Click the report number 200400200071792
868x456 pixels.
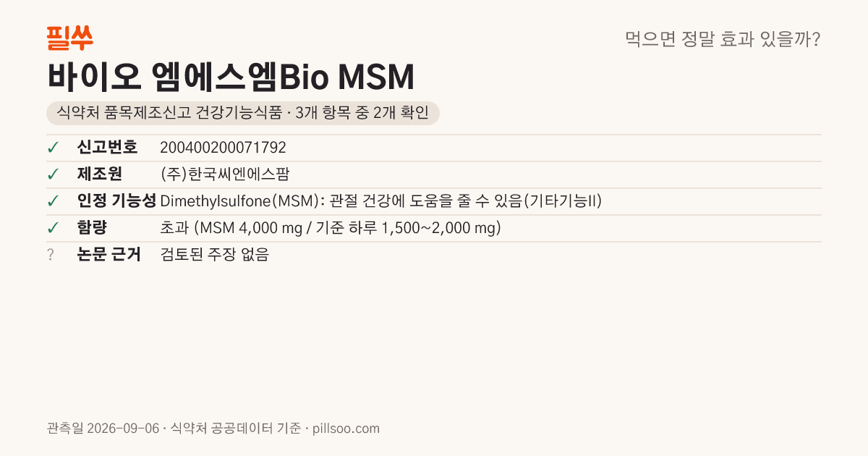223,148
